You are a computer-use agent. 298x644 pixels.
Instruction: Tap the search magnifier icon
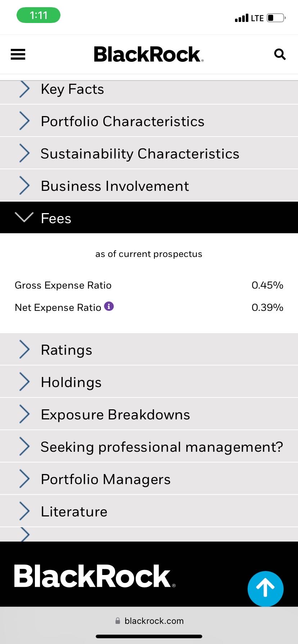pos(280,54)
